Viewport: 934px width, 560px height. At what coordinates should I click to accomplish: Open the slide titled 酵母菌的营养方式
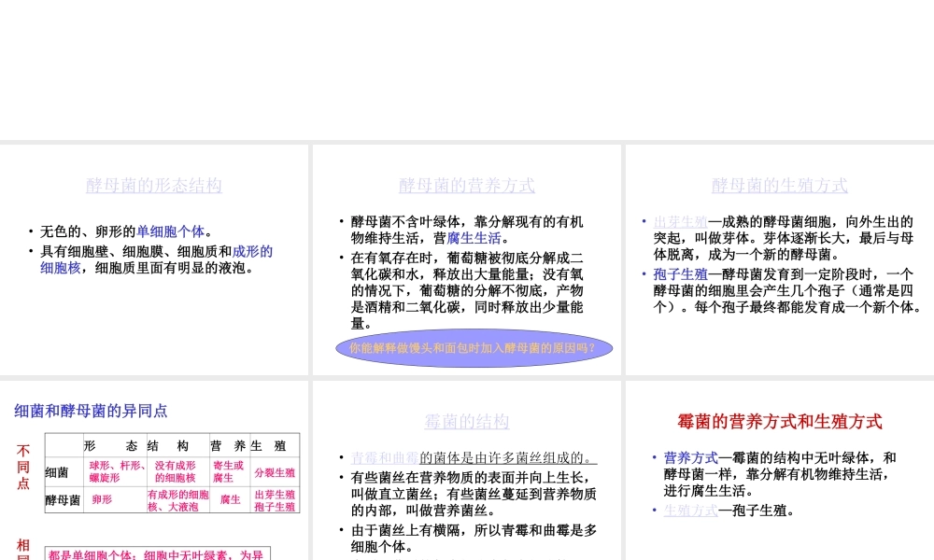tap(467, 185)
